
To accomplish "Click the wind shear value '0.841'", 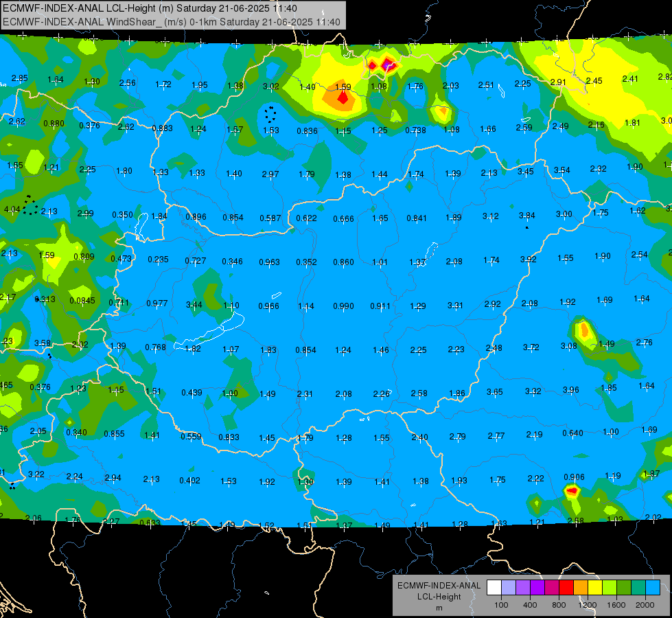I will pos(417,218).
